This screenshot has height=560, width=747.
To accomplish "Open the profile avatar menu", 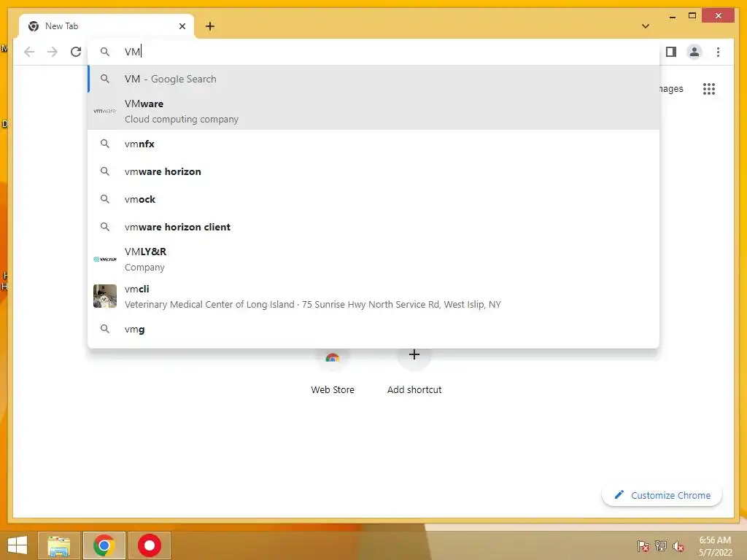I will [x=694, y=52].
